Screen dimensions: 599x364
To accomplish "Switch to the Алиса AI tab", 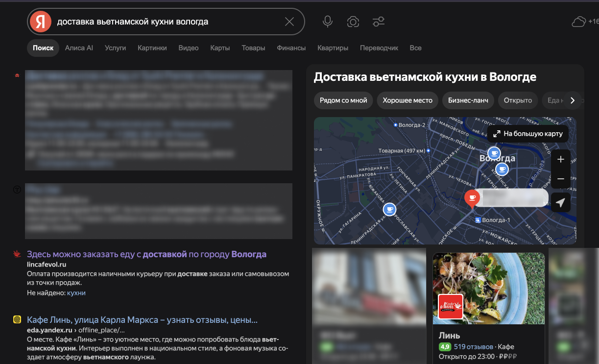I will [79, 48].
